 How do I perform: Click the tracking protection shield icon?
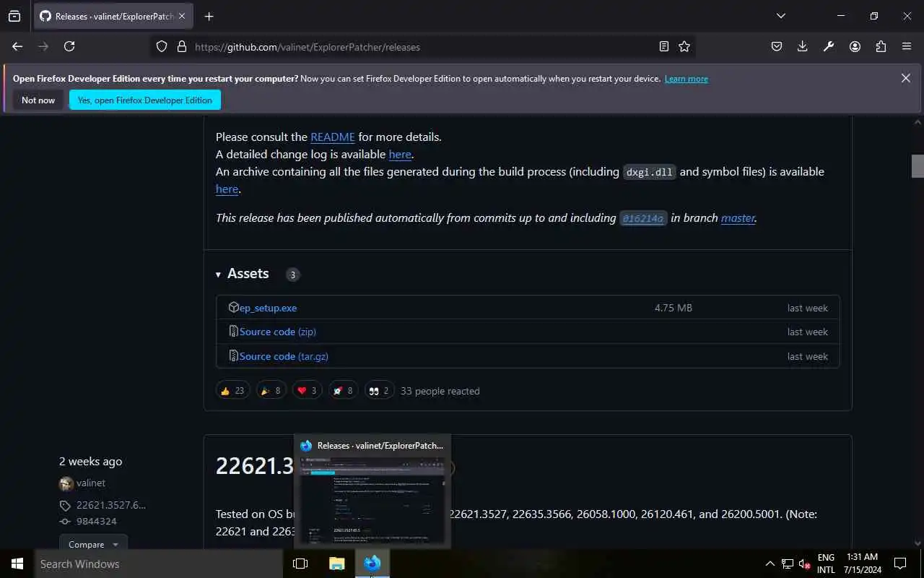tap(162, 46)
